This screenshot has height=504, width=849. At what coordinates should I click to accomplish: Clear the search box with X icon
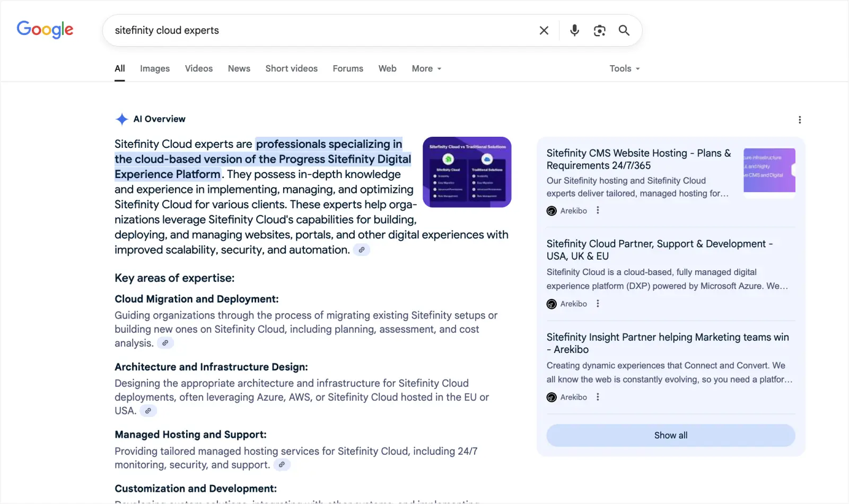point(544,31)
